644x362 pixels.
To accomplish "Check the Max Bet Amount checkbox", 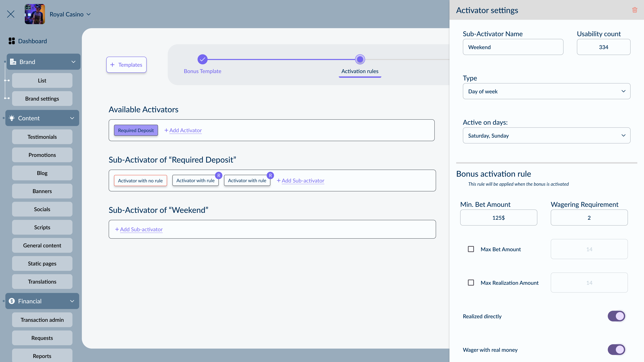I will pyautogui.click(x=471, y=249).
